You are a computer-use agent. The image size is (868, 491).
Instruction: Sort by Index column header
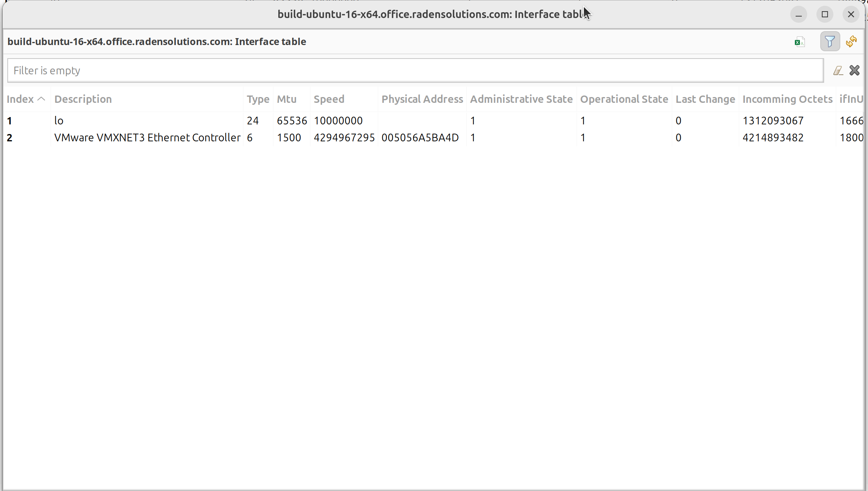pos(21,99)
